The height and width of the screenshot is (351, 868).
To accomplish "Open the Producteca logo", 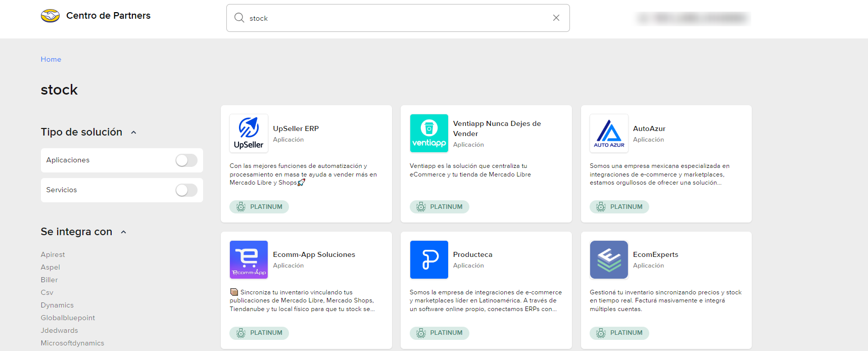I will tap(429, 259).
